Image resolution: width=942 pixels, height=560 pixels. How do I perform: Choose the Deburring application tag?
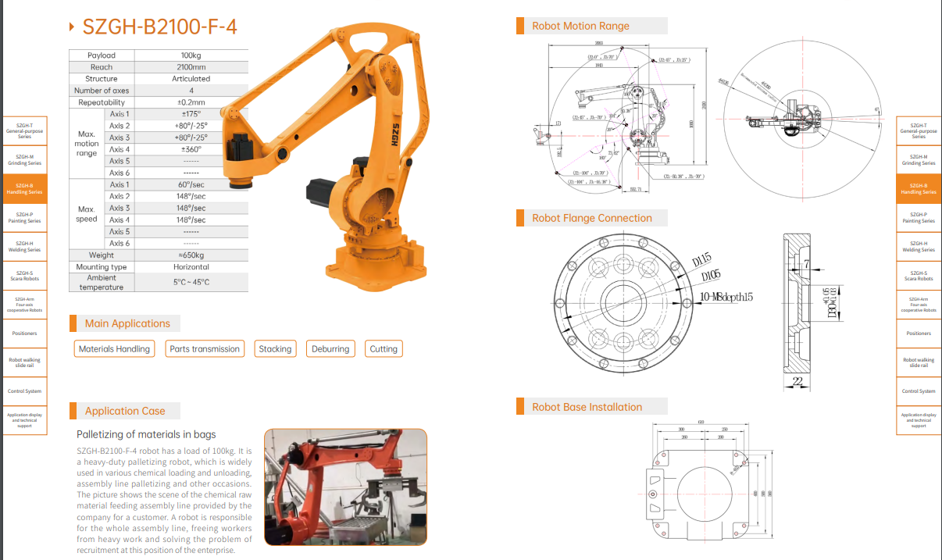point(330,349)
